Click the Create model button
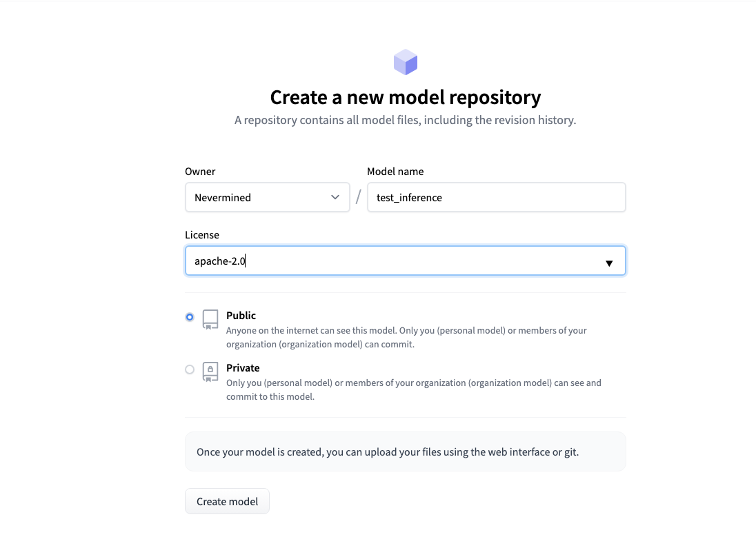Image resolution: width=756 pixels, height=559 pixels. pyautogui.click(x=227, y=501)
